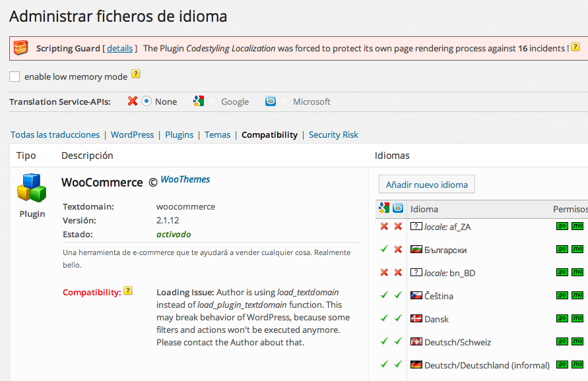Image resolution: width=588 pixels, height=381 pixels.
Task: Click Czech flag icon
Action: (x=416, y=295)
